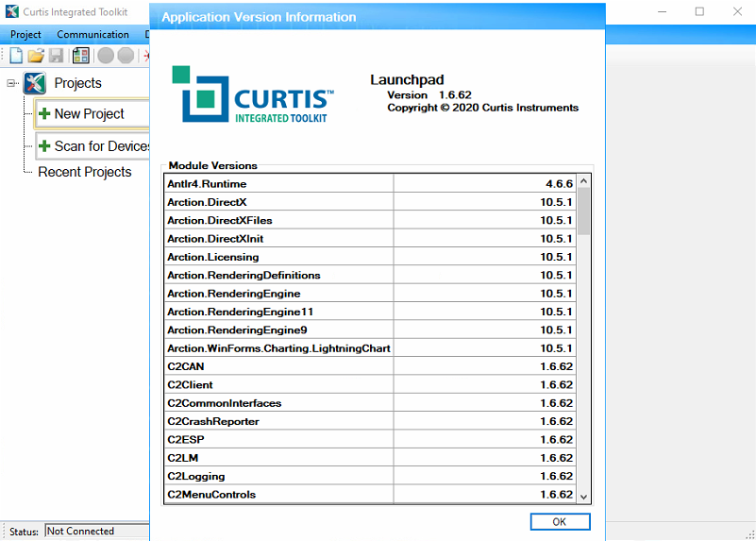Click the module list scroll up arrow
Viewport: 756px width, 541px height.
(583, 181)
